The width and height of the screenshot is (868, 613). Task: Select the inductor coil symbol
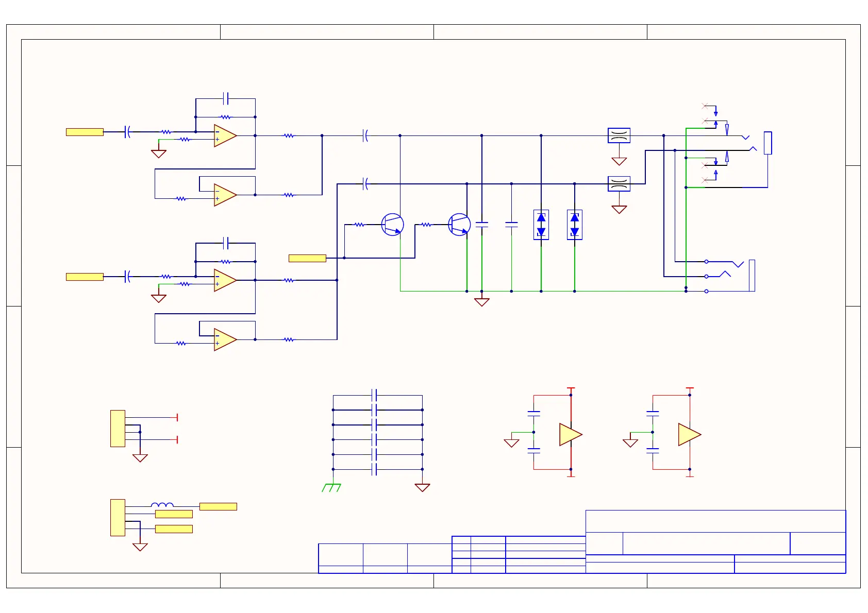162,505
